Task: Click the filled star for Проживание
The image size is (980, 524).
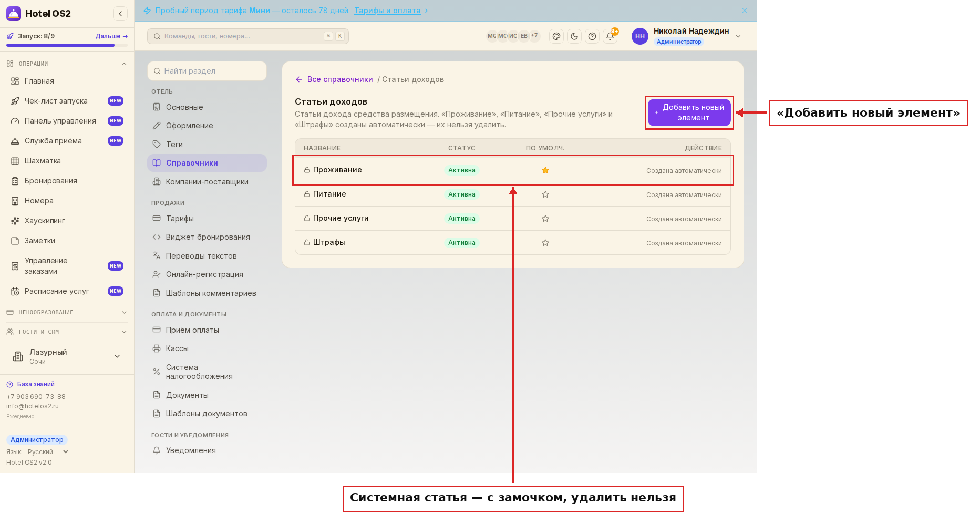Action: pyautogui.click(x=545, y=170)
